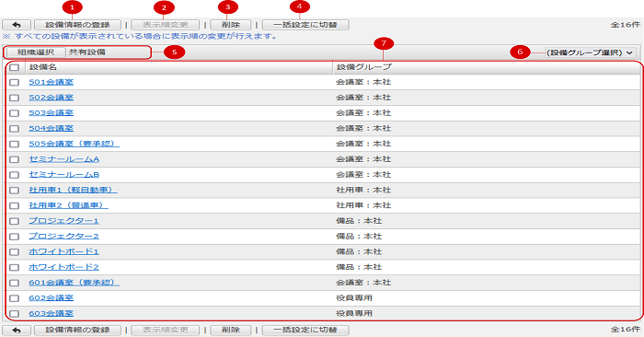Open the 601会議室（要承認） link
Screen dimensions: 644x337
74,283
